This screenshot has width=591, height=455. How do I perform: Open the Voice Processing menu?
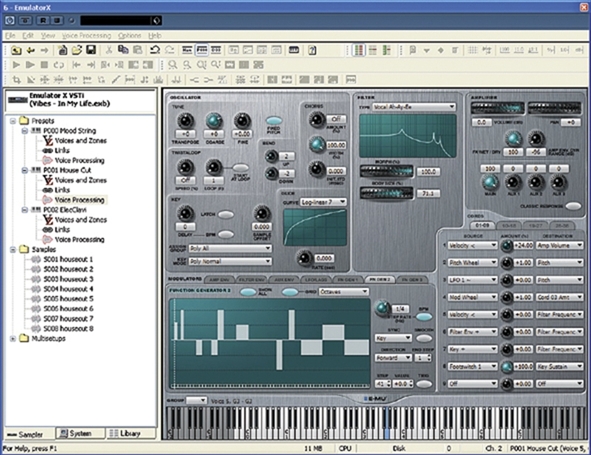(86, 35)
